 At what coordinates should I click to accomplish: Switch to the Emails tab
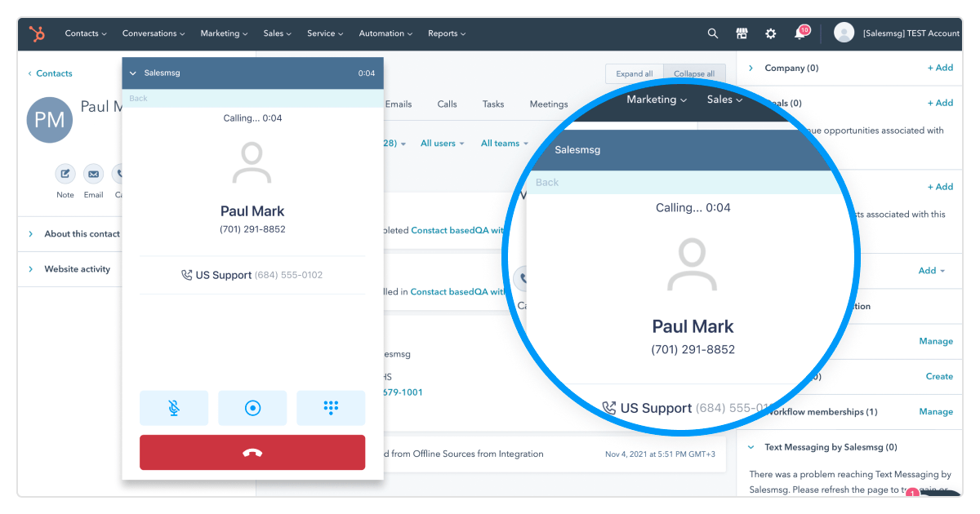pos(399,104)
